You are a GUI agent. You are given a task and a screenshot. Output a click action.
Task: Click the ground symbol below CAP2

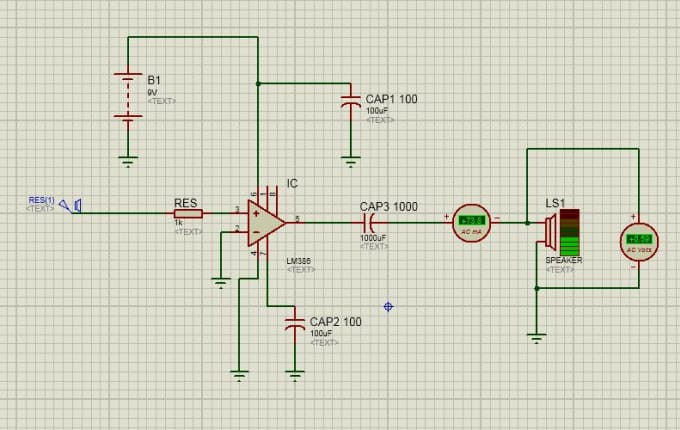coord(295,376)
